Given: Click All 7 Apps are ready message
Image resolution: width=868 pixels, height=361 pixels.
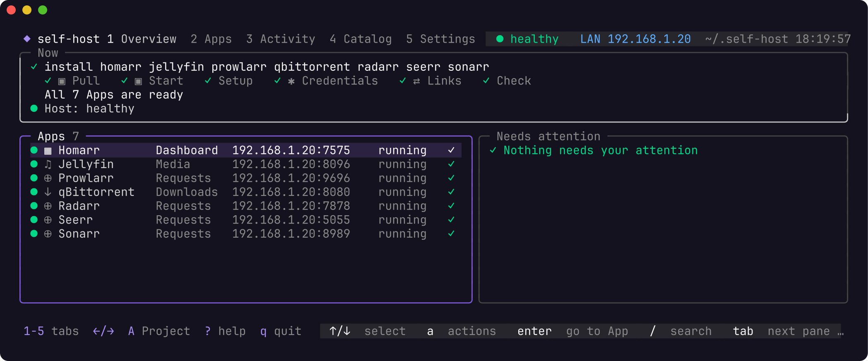Looking at the screenshot, I should click(x=114, y=95).
